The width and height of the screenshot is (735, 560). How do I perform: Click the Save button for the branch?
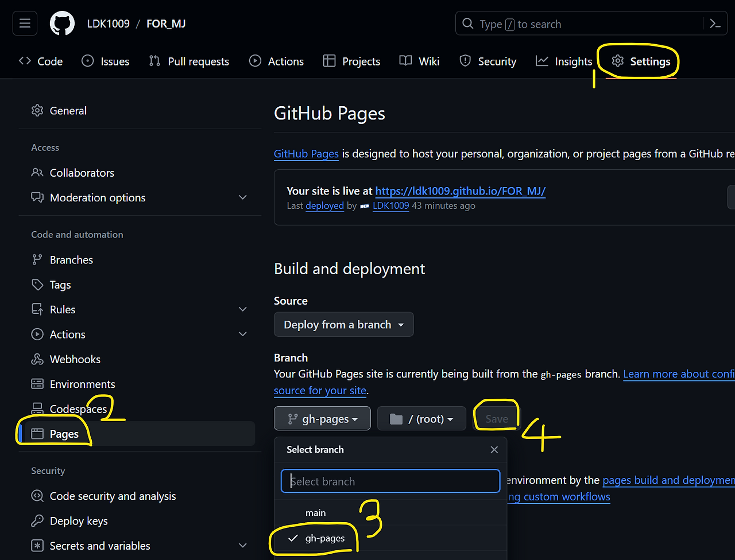[496, 418]
